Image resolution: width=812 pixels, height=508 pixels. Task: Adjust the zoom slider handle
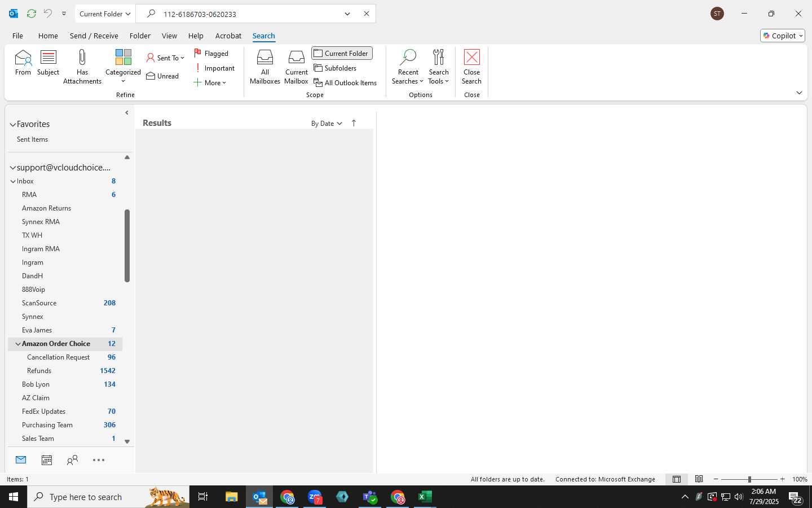[749, 479]
